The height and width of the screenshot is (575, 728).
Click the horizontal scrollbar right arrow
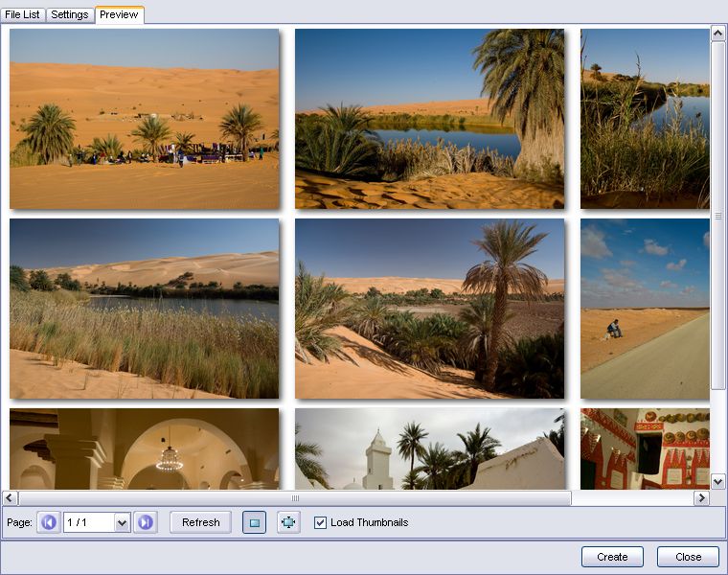click(701, 498)
